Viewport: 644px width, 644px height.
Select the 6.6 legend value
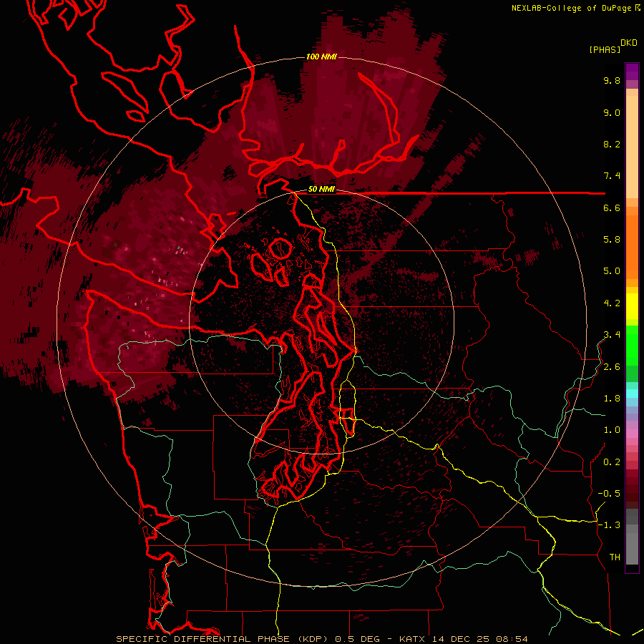[612, 208]
